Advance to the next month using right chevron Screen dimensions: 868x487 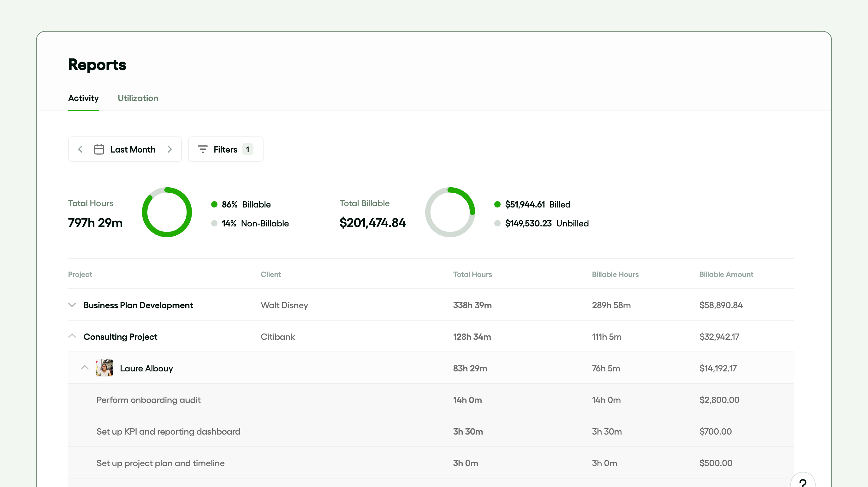[x=170, y=149]
